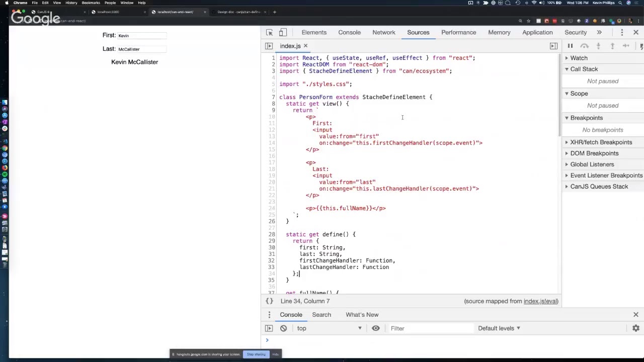Toggle the device toolbar
Screen dimensions: 644x362
282,32
